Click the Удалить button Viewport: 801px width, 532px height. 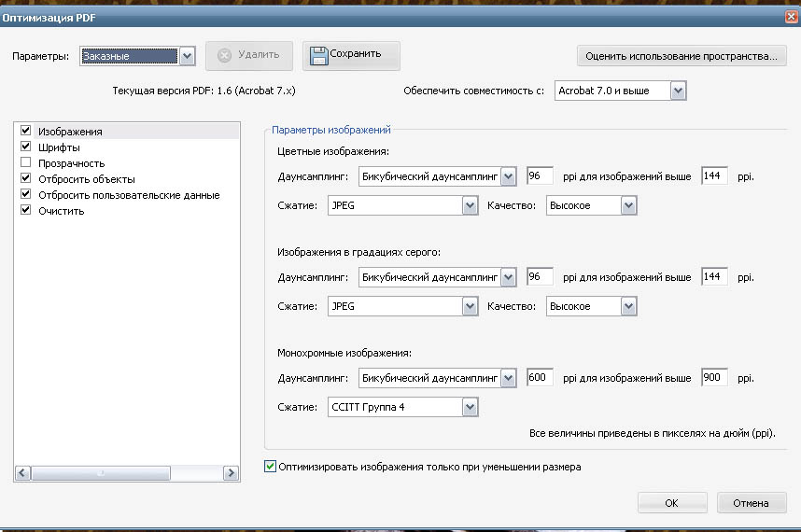[249, 56]
